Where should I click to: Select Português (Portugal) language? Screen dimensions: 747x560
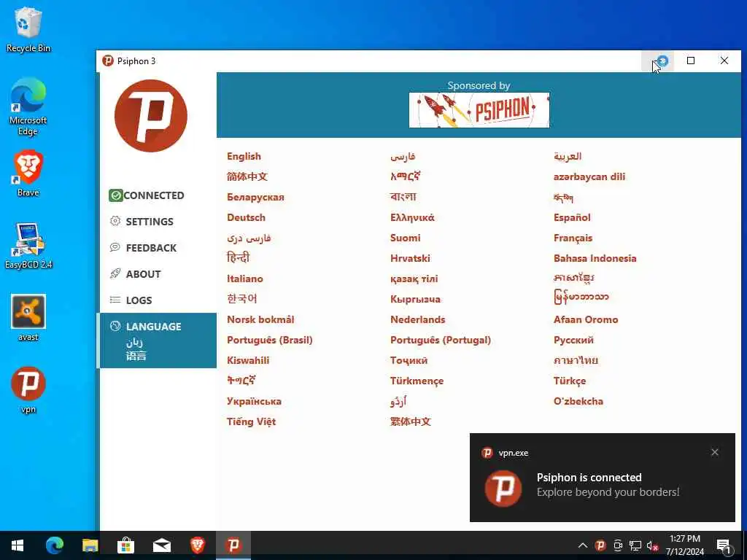(x=441, y=340)
